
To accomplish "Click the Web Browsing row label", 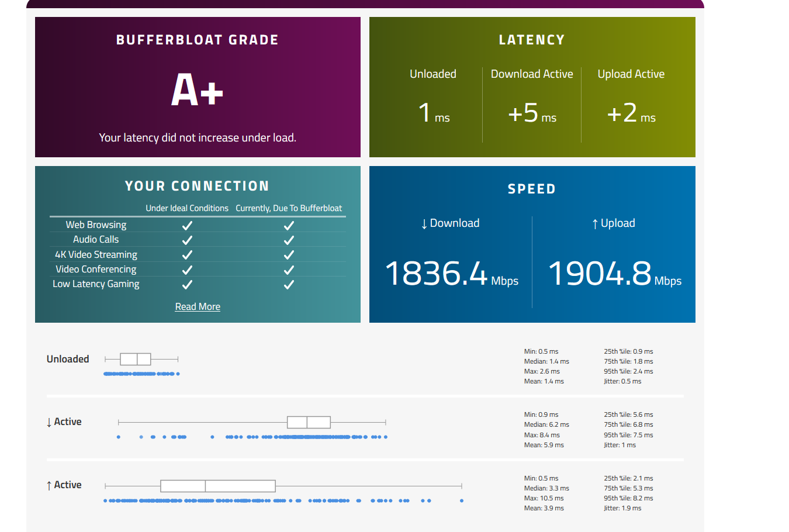I will coord(96,225).
